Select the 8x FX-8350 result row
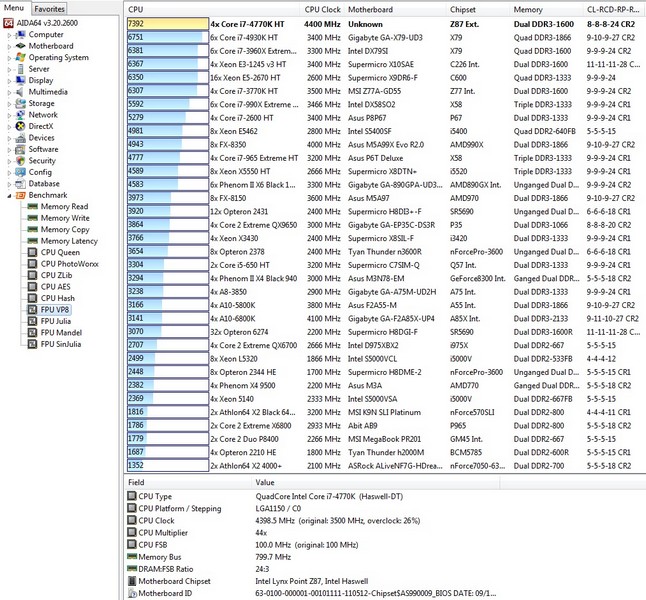 tap(385, 145)
